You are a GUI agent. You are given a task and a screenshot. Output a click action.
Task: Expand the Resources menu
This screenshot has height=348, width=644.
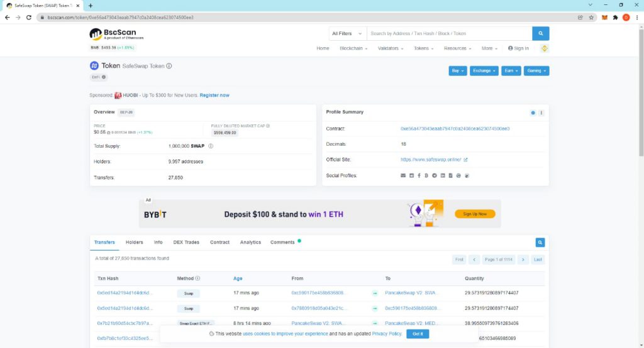[x=457, y=48]
